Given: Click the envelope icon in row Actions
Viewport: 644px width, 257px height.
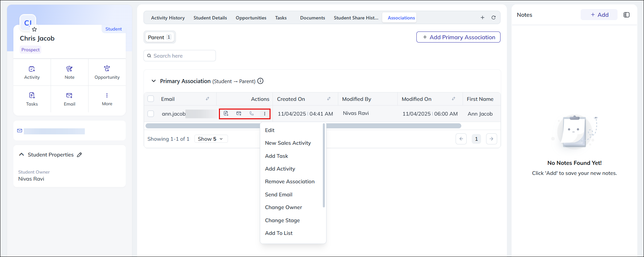Looking at the screenshot, I should [239, 114].
